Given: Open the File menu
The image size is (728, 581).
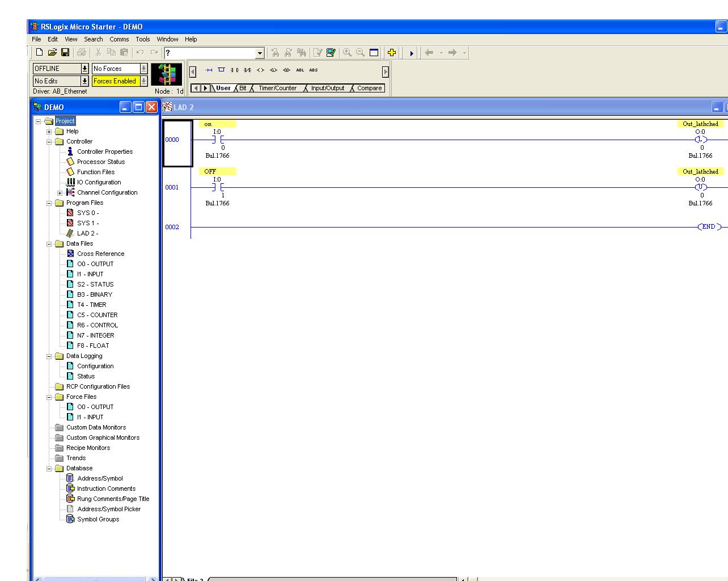Looking at the screenshot, I should (36, 39).
